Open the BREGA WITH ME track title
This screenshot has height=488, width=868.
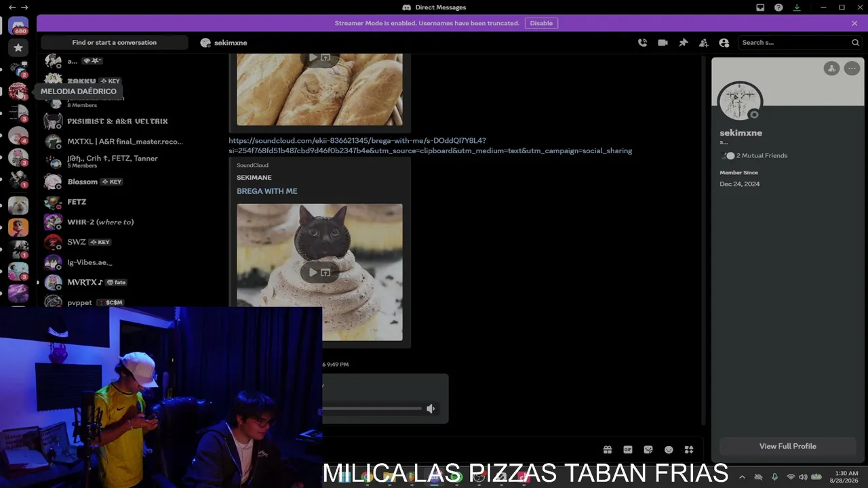(267, 191)
